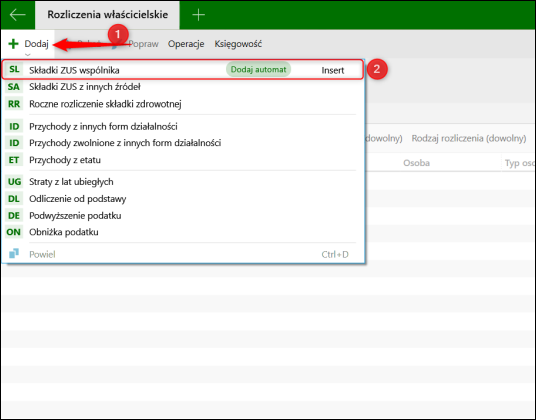The width and height of the screenshot is (536, 420).
Task: Click the ET icon for Przychody z etatu
Action: click(x=14, y=160)
